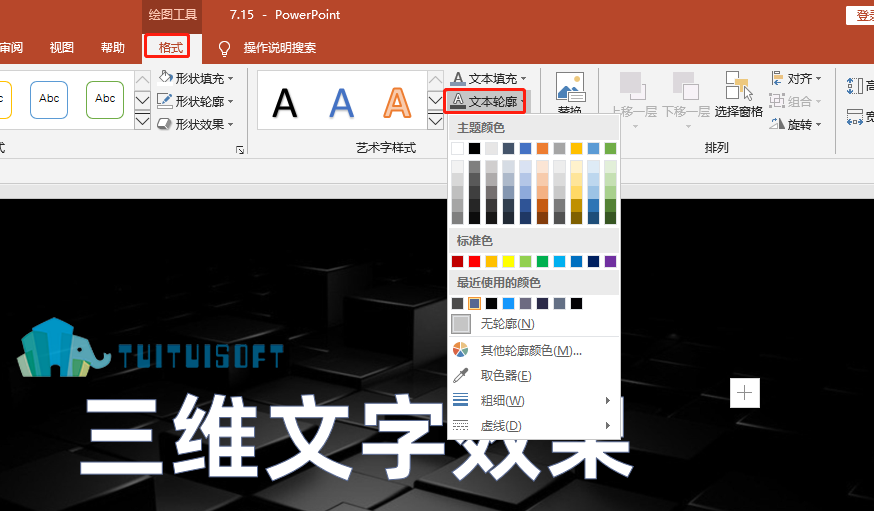
Task: Open 其他轮廓颜色(M)... dialog
Action: tap(535, 351)
